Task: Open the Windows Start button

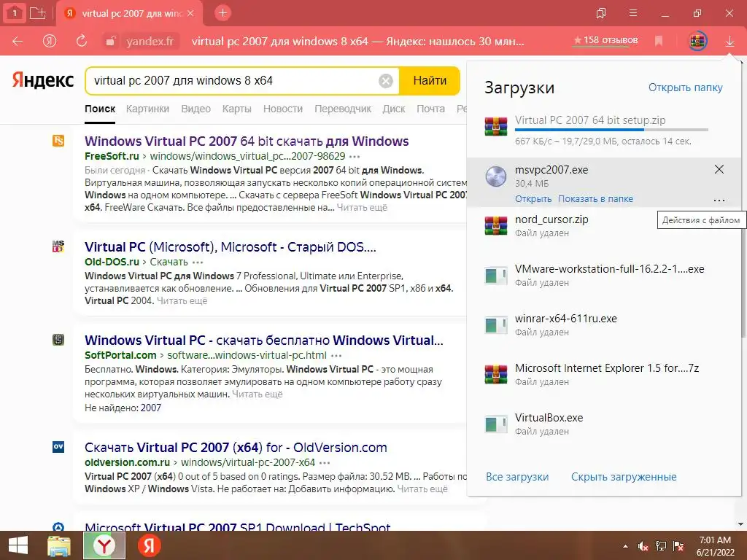Action: pos(18,545)
